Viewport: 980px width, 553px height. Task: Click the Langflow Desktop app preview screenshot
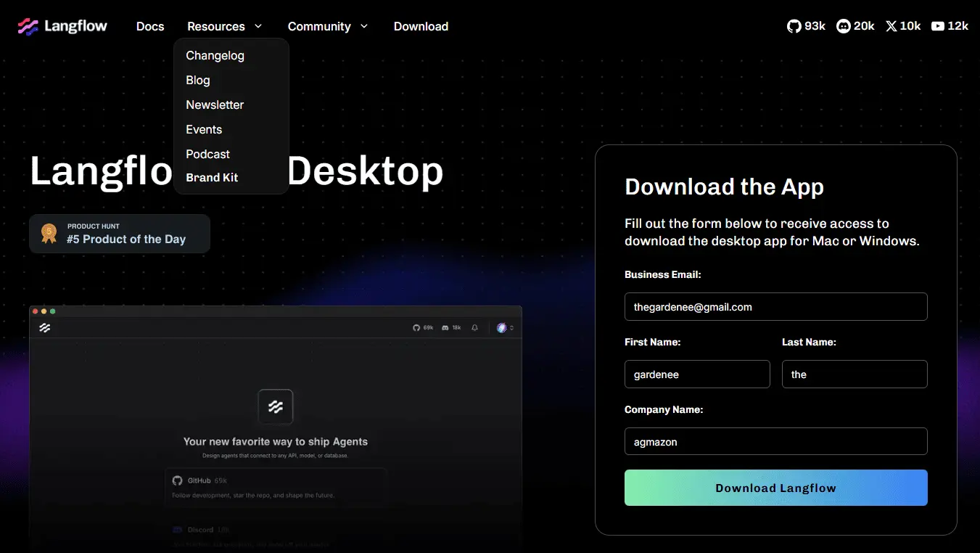[276, 428]
